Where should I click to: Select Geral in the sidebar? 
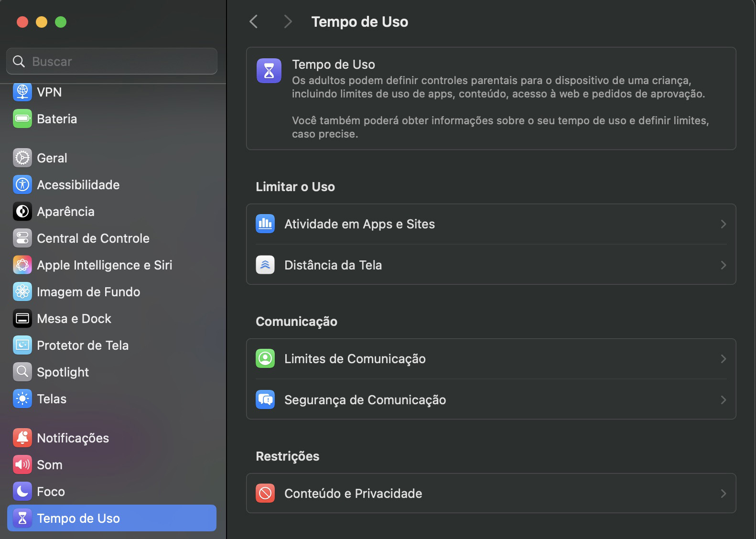click(112, 158)
